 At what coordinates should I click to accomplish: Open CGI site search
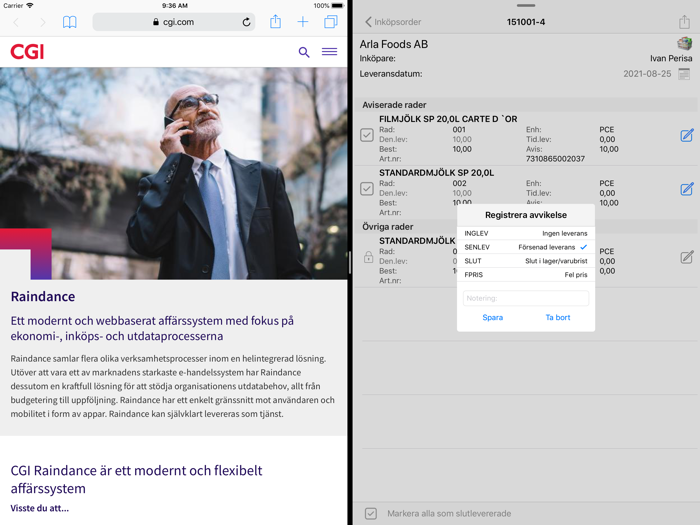click(304, 52)
